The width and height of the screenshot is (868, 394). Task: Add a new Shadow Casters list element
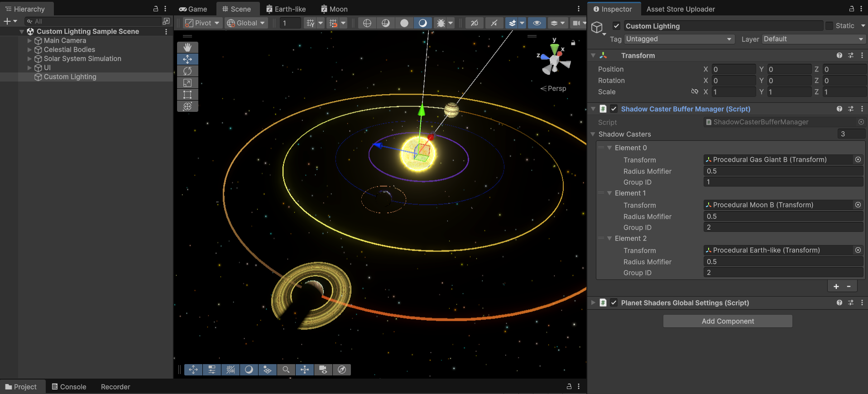(836, 286)
